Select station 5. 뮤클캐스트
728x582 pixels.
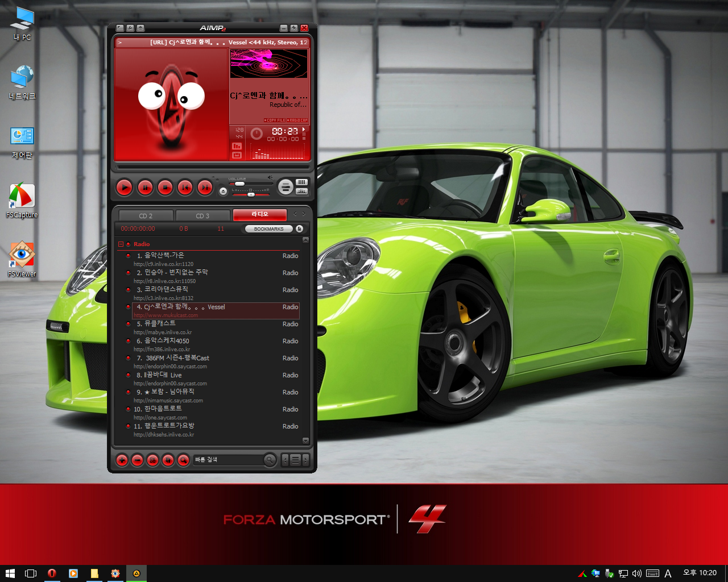click(215, 327)
